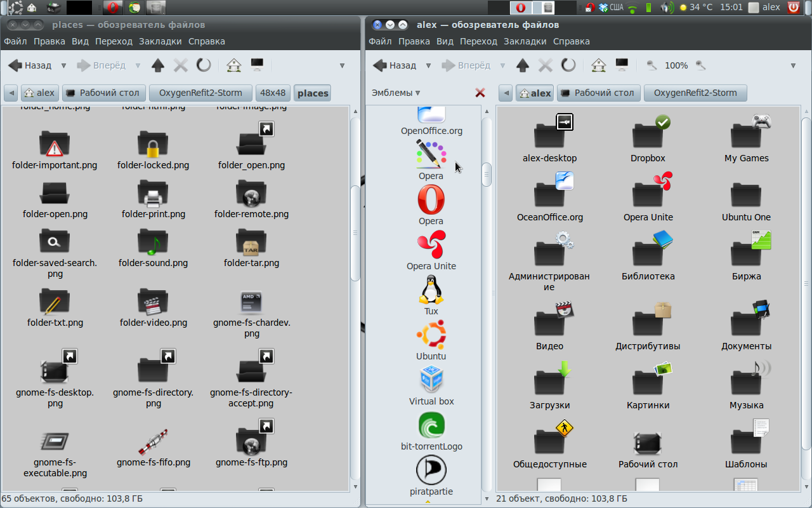Click Reload icon in the alex window
The width and height of the screenshot is (812, 508).
tap(568, 65)
